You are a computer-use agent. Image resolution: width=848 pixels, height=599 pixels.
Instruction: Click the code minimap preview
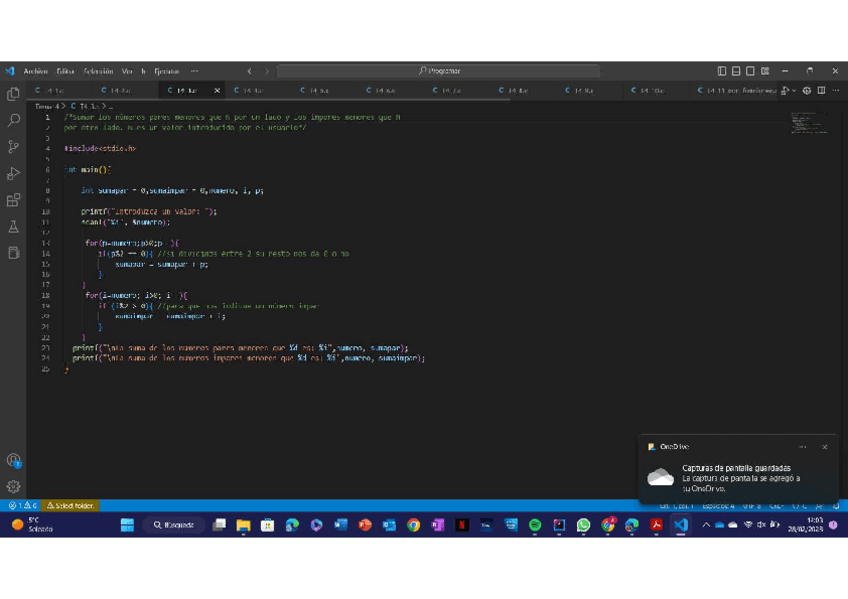point(809,122)
